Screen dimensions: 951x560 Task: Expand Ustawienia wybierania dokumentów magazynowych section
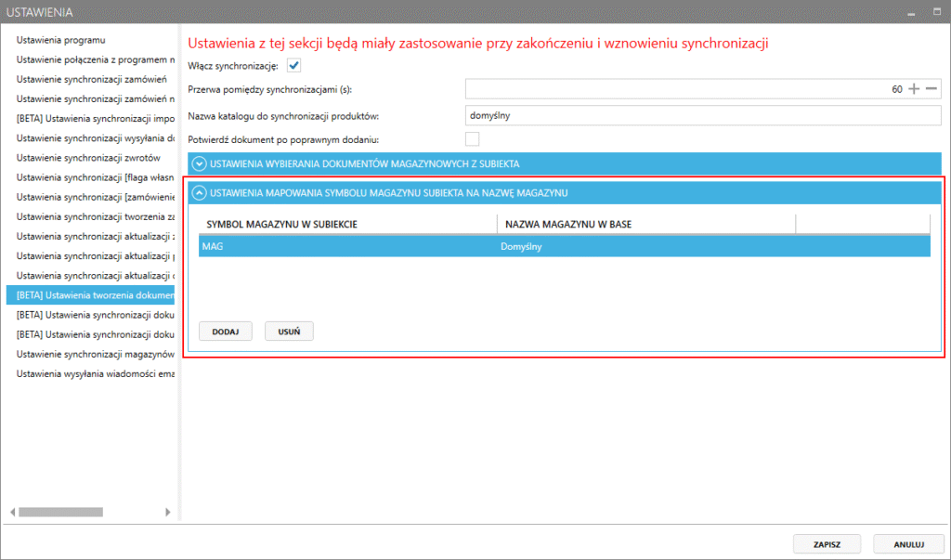pos(201,163)
